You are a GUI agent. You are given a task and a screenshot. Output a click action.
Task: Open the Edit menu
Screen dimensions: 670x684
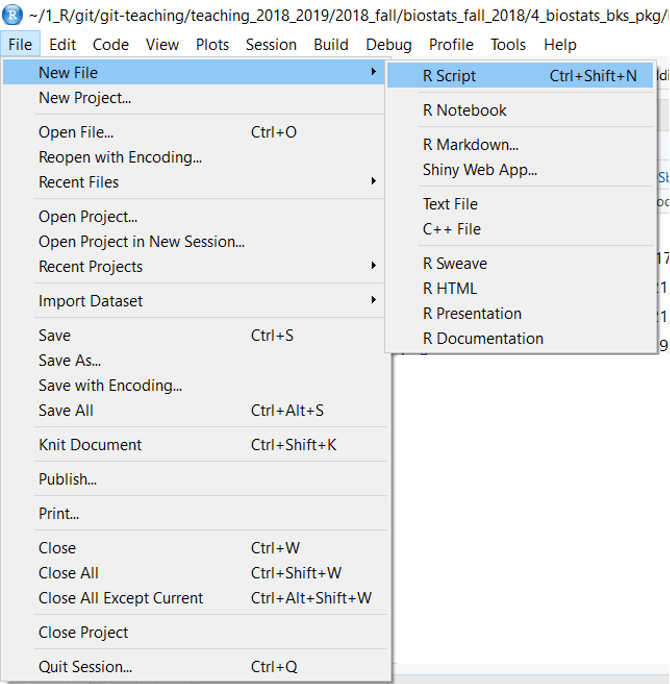coord(62,44)
